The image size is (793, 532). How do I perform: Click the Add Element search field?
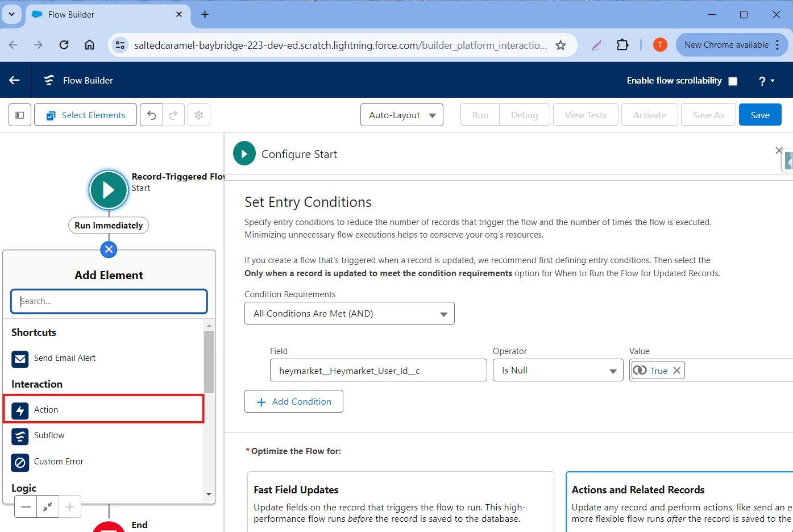[x=109, y=301]
